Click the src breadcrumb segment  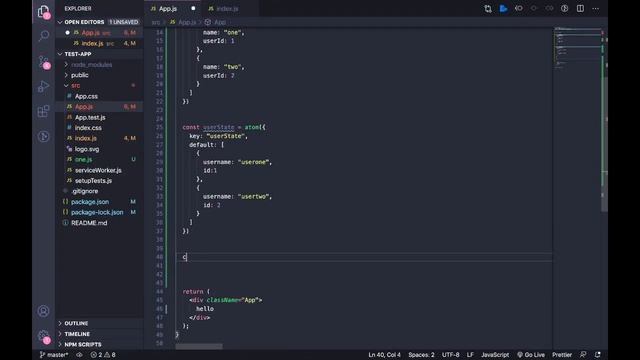pyautogui.click(x=156, y=22)
